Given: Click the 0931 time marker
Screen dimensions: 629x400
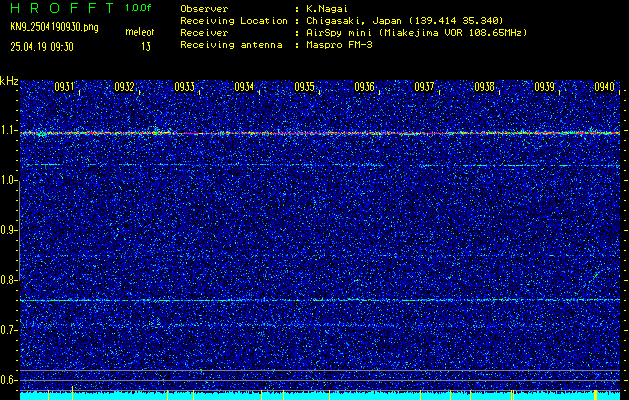Looking at the screenshot, I should coord(64,87).
